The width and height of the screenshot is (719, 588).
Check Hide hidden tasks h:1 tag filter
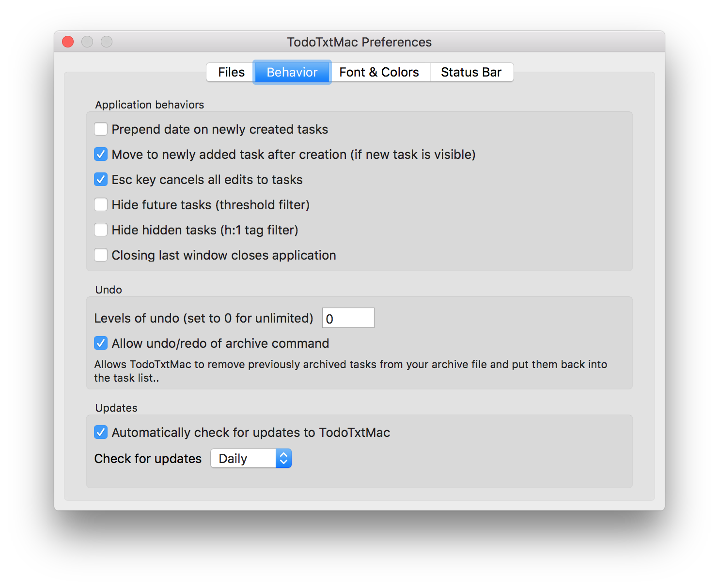pyautogui.click(x=101, y=230)
